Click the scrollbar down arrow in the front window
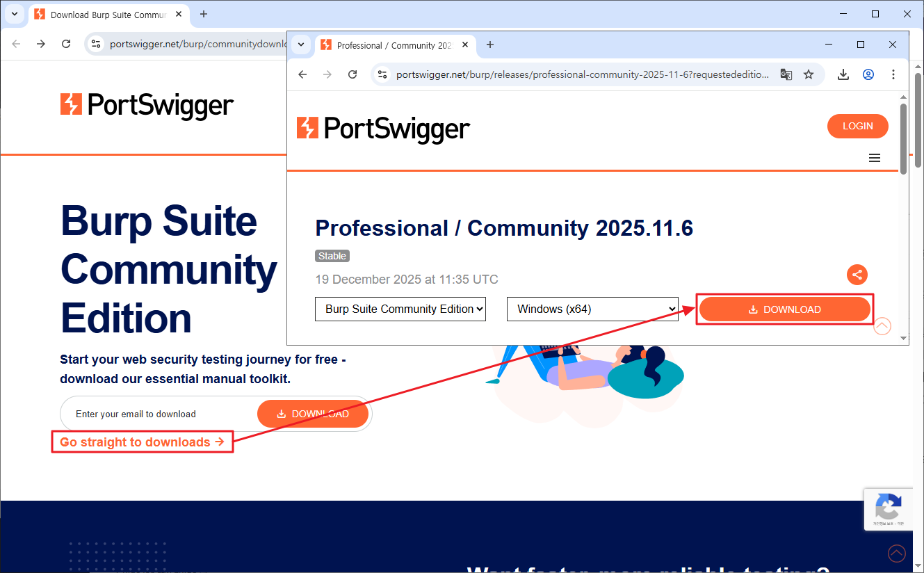Image resolution: width=924 pixels, height=573 pixels. (903, 339)
